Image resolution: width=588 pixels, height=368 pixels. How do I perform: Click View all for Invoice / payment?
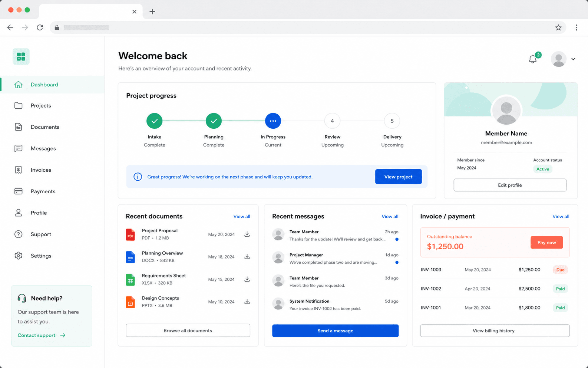(561, 217)
